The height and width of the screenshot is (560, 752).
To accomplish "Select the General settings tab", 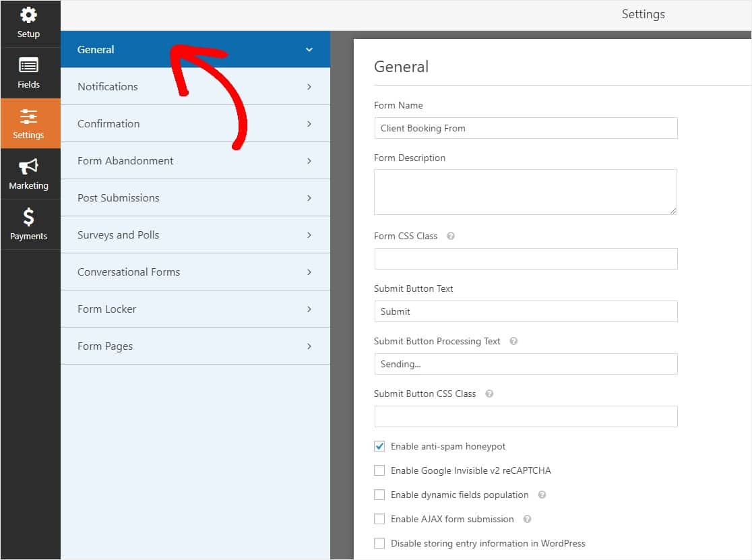I will [x=195, y=49].
